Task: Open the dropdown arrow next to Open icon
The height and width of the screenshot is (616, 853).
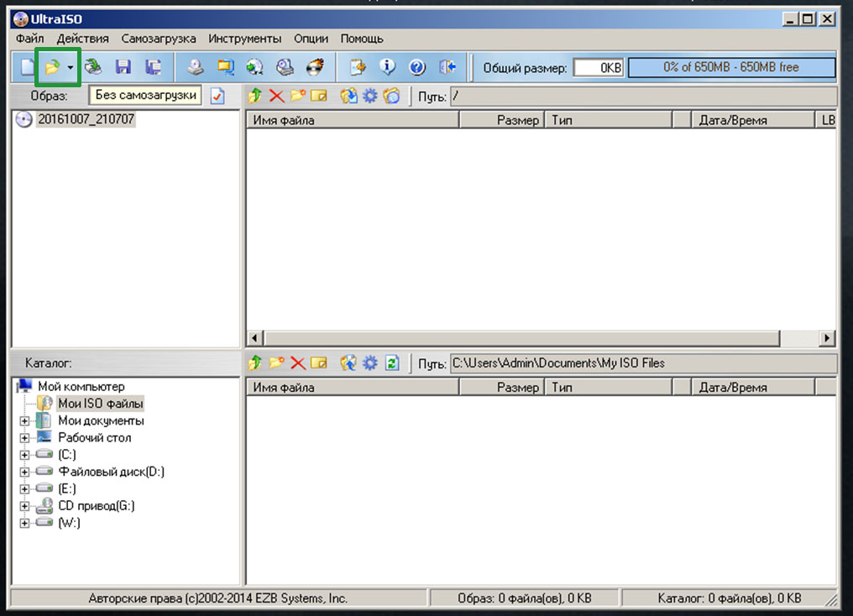Action: (71, 67)
